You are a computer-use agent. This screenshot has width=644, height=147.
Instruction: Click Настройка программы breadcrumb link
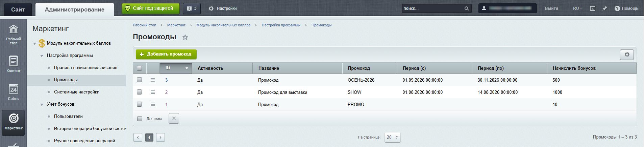pos(281,25)
